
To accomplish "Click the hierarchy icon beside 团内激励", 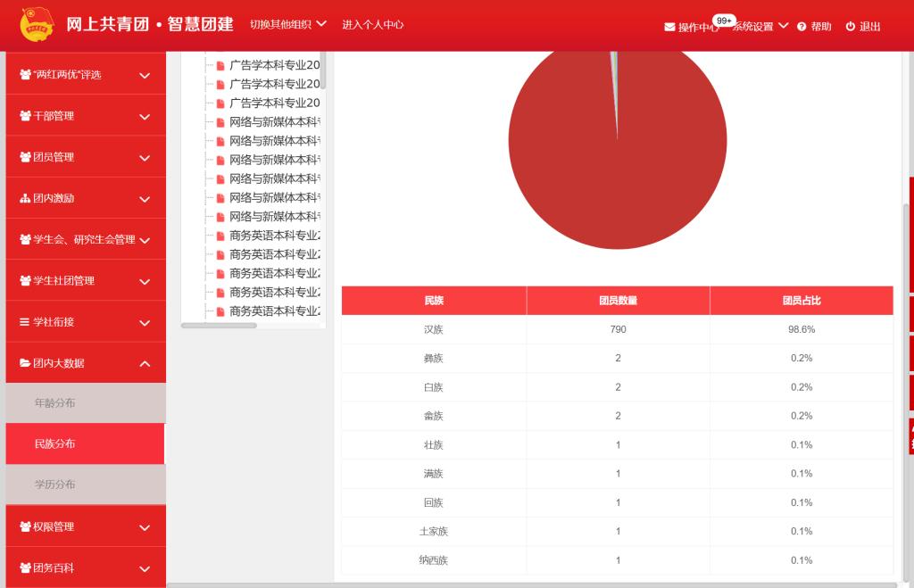I will (x=25, y=198).
